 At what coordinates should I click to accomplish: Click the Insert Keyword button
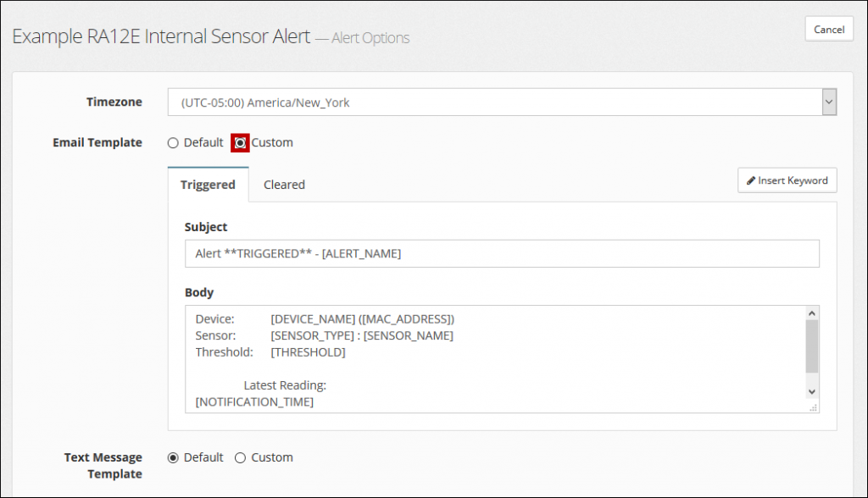pyautogui.click(x=787, y=180)
